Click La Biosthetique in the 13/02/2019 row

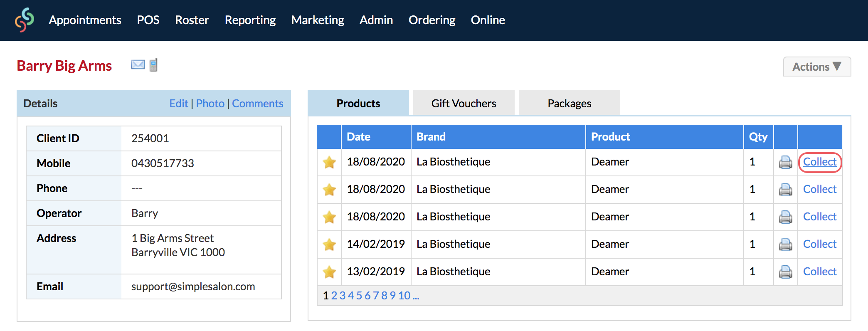pos(454,272)
